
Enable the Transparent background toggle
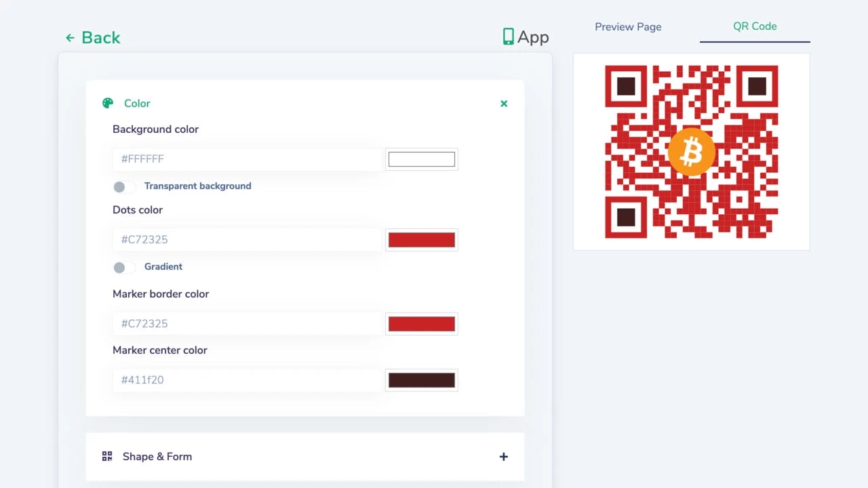point(123,186)
